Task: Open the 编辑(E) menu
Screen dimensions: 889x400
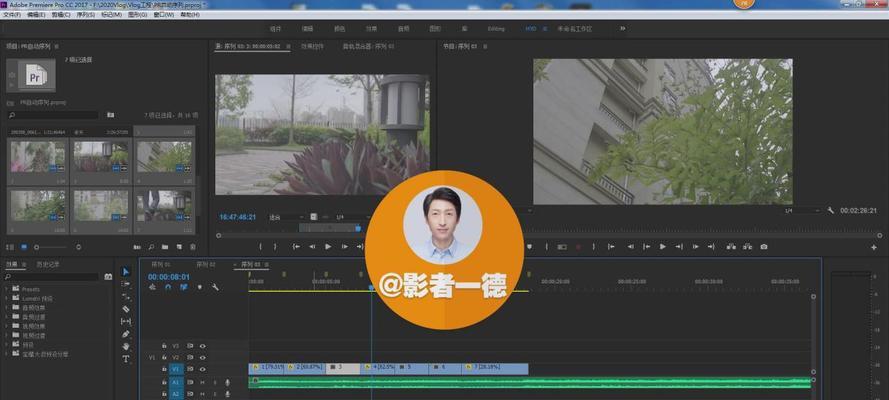Action: [x=36, y=14]
